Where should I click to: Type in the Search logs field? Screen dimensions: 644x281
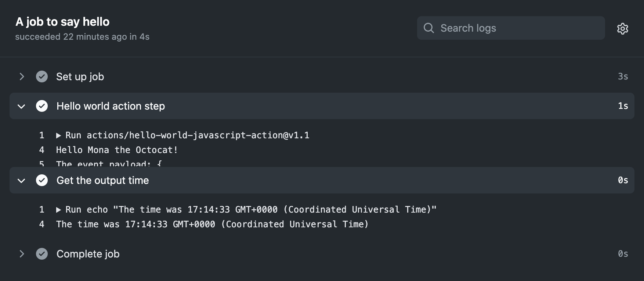click(518, 28)
